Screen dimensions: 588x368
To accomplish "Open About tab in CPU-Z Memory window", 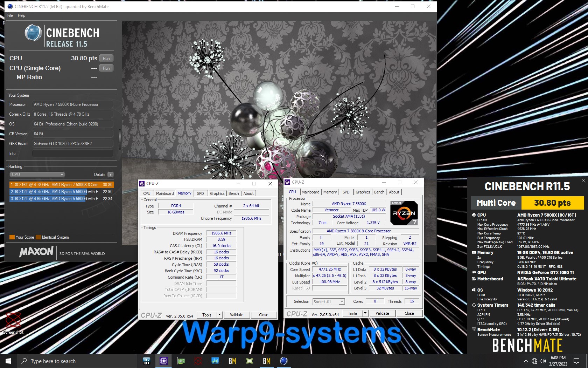I will tap(248, 193).
